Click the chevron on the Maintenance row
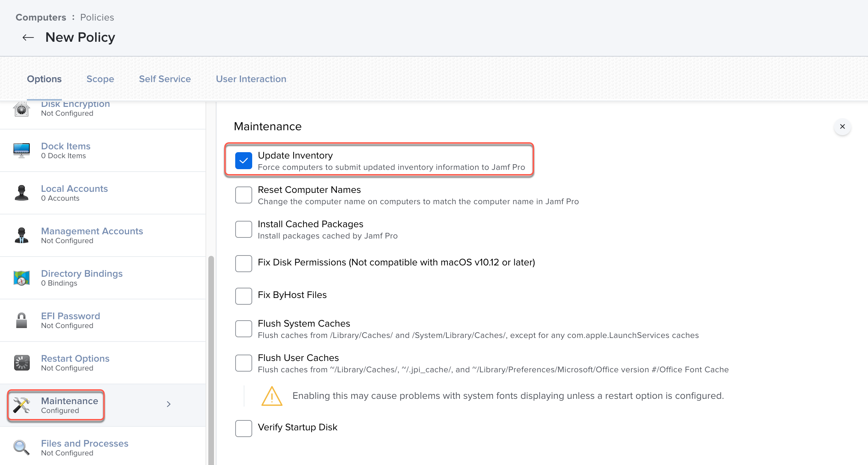868x465 pixels. pos(169,404)
